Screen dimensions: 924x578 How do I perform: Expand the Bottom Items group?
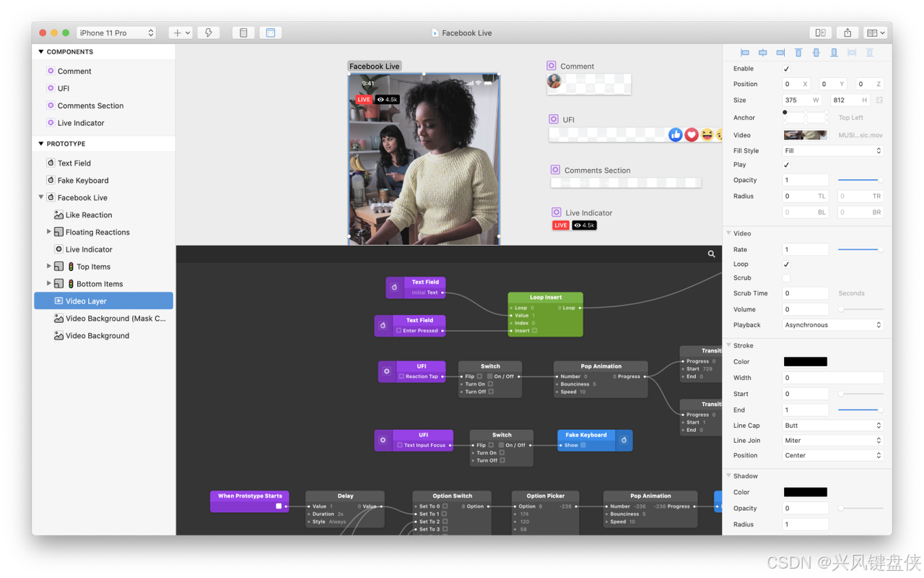[49, 284]
